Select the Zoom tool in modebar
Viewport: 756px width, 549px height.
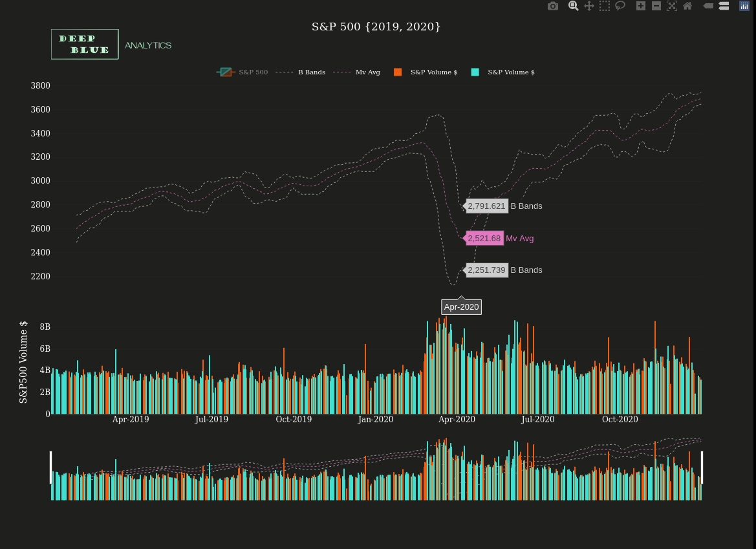point(573,6)
